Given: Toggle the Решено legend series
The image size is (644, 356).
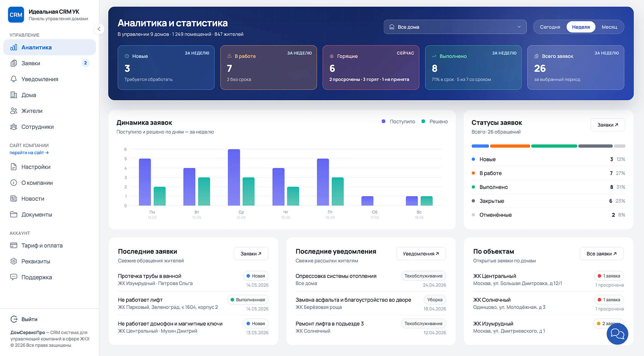Looking at the screenshot, I should 435,121.
